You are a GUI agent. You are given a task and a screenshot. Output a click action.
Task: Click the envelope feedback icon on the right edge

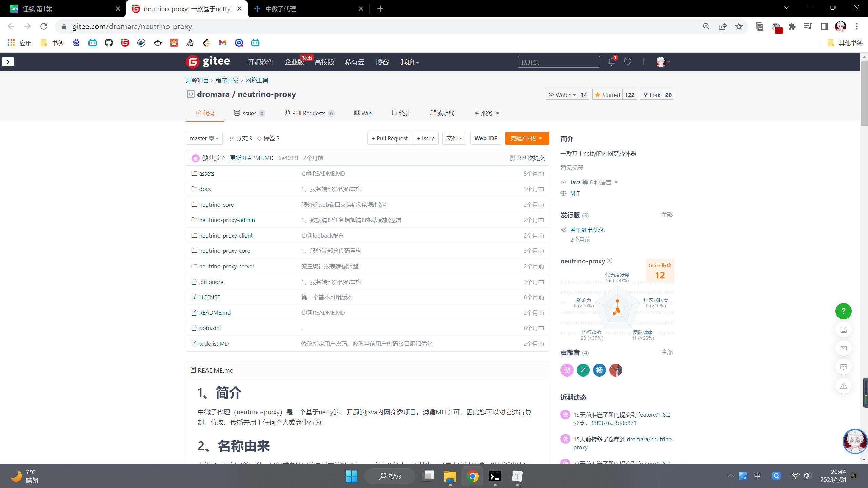click(844, 348)
